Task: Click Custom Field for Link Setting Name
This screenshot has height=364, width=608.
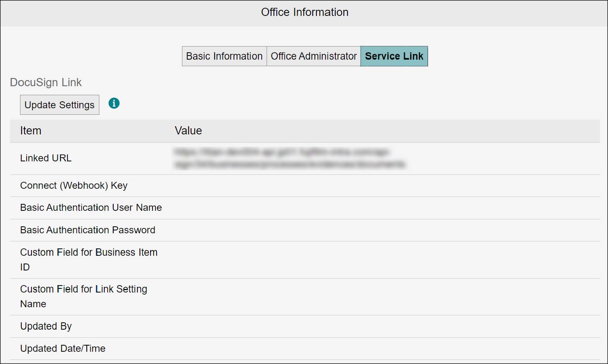Action: pos(83,296)
